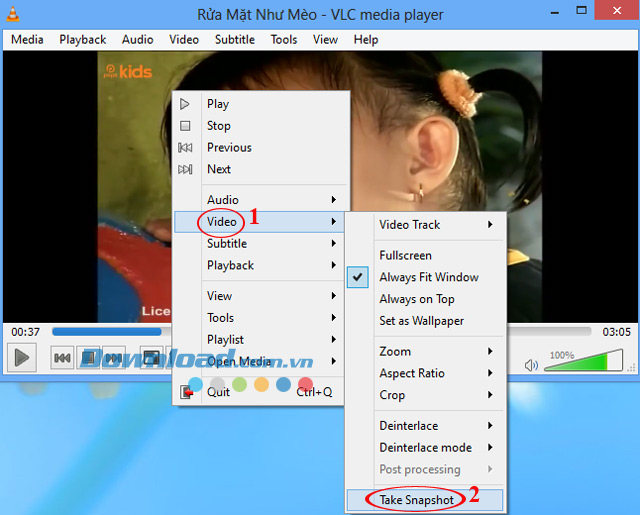This screenshot has width=640, height=515.
Task: Expand the Open Media submenu
Action: 259,361
